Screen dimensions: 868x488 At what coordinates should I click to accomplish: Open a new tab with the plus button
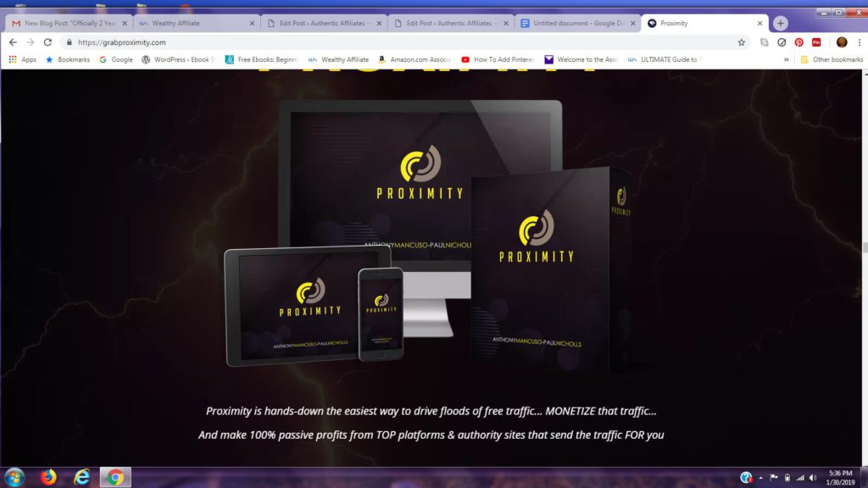coord(780,23)
